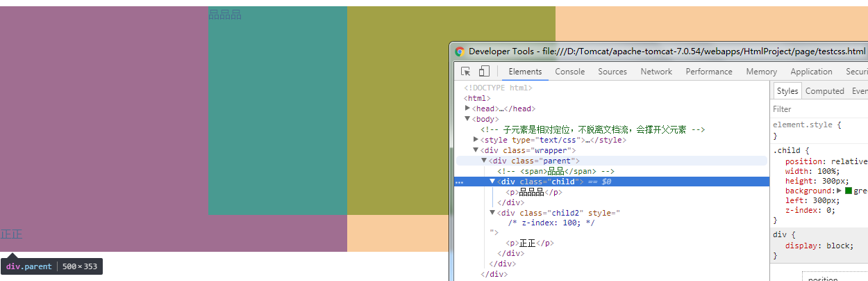Collapse the body element node
This screenshot has width=868, height=281.
coord(467,119)
